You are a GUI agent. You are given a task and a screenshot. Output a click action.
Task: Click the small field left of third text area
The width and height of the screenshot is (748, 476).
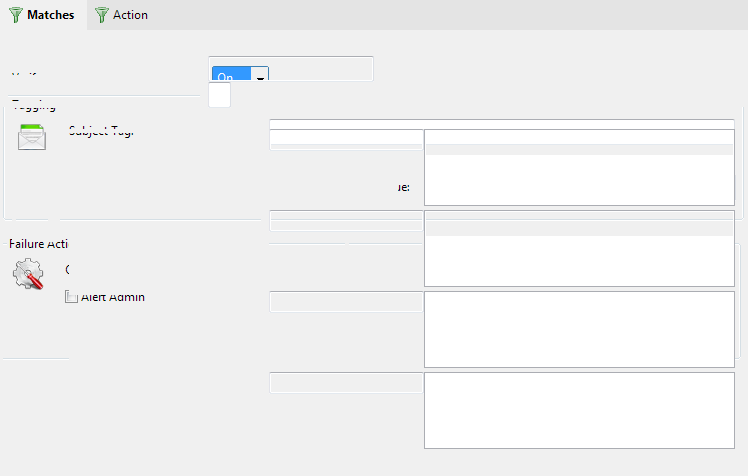tap(345, 301)
